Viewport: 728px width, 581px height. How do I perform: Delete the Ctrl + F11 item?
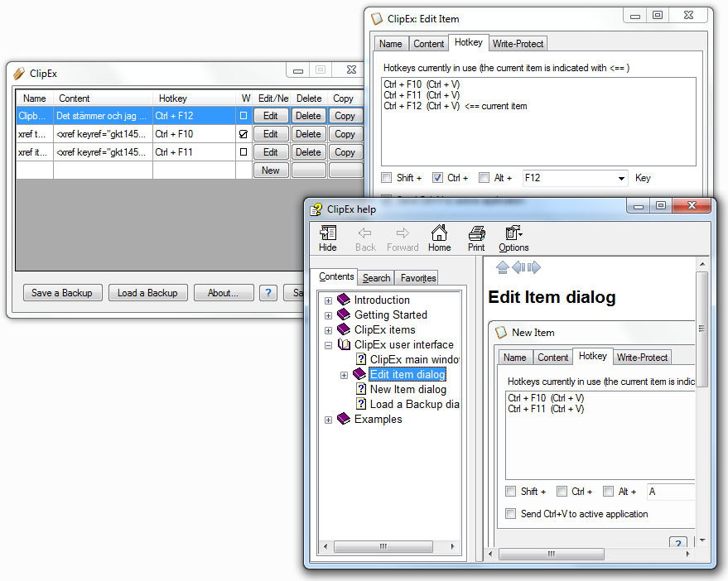(308, 152)
